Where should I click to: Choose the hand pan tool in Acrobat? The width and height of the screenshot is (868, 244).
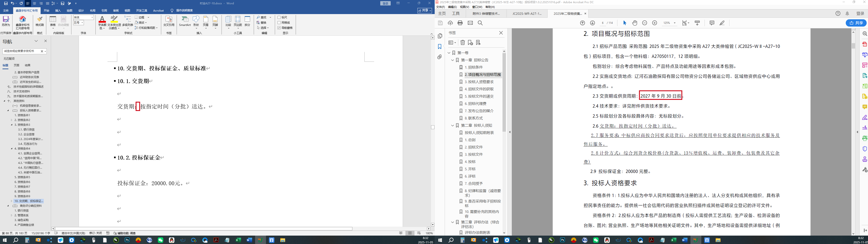[635, 23]
